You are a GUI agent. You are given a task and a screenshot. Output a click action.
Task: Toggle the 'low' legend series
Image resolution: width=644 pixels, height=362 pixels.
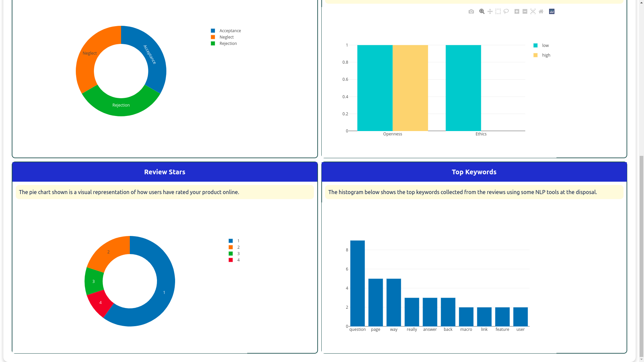tap(545, 46)
